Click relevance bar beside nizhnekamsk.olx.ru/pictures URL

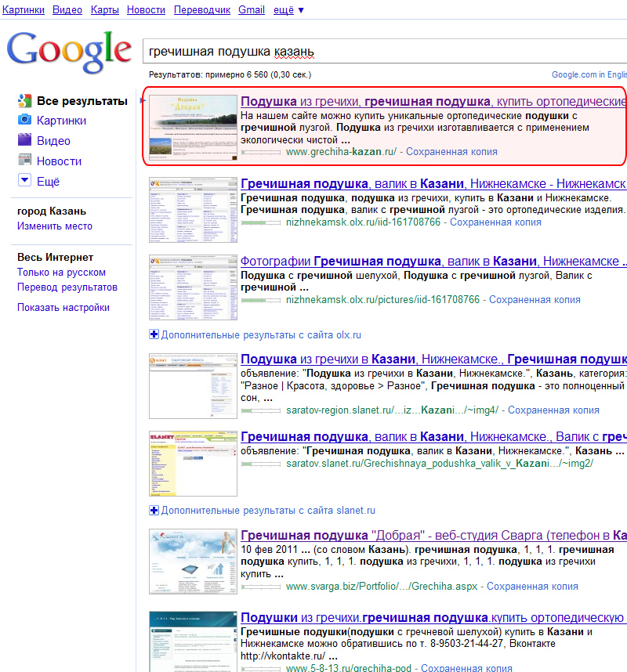coord(261,300)
